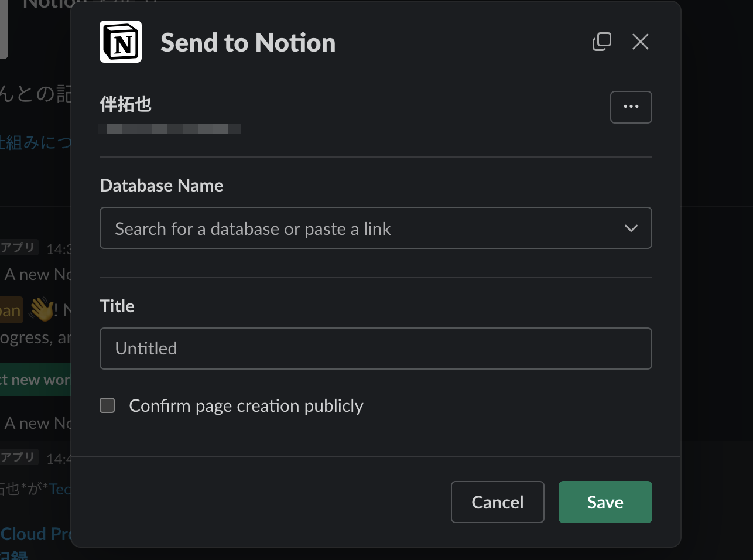This screenshot has height=560, width=753.
Task: Open the overflow menu beside 伴拓也
Action: click(x=631, y=107)
